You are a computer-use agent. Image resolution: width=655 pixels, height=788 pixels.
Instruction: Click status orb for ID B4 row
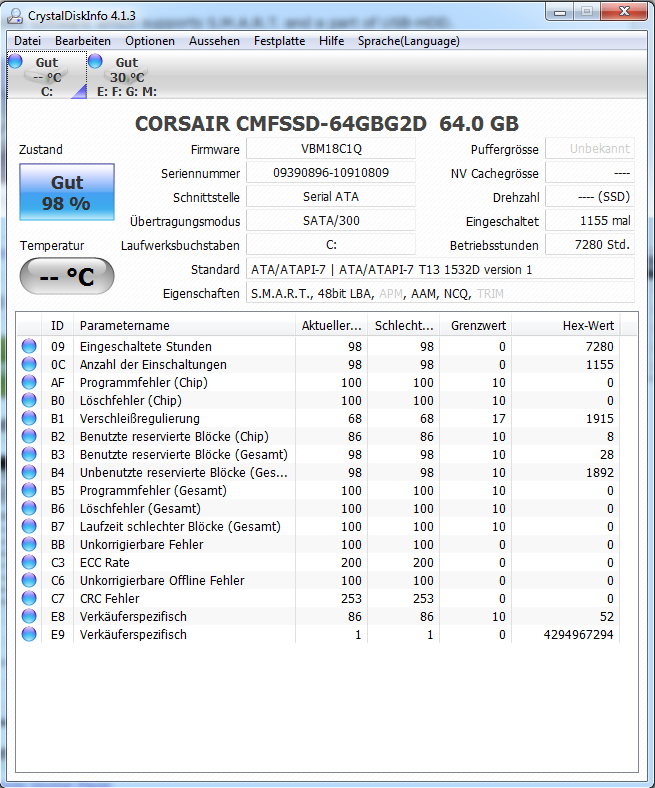(29, 472)
